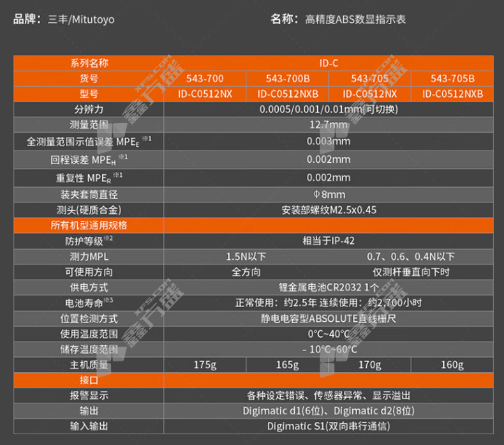Click the 分辨力 row label
Viewport: 504px width, 445px height.
click(x=89, y=109)
